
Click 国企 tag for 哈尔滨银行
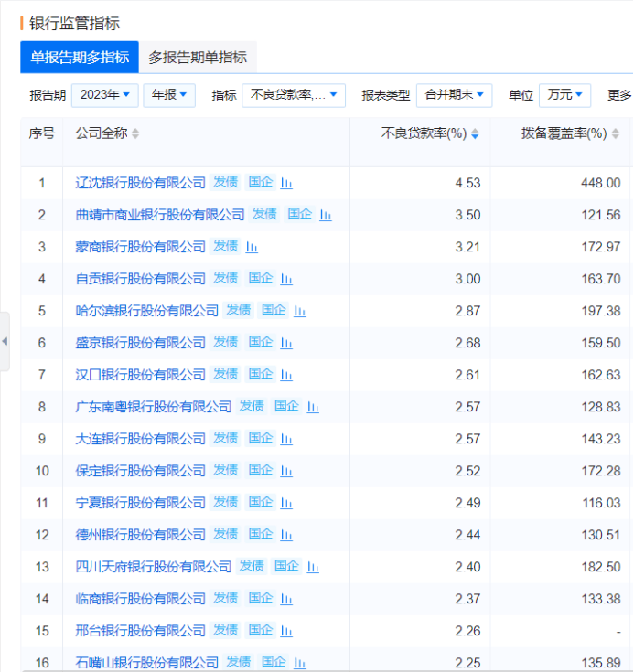click(274, 310)
